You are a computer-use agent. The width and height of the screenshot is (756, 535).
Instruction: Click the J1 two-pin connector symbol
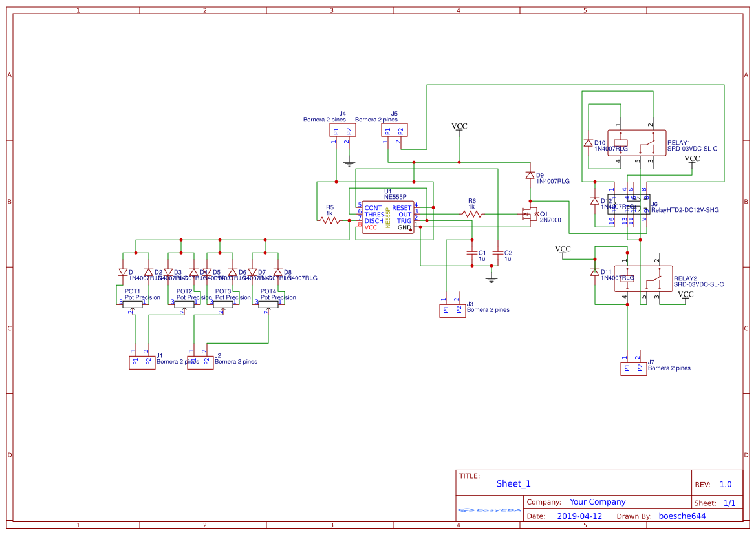click(142, 362)
